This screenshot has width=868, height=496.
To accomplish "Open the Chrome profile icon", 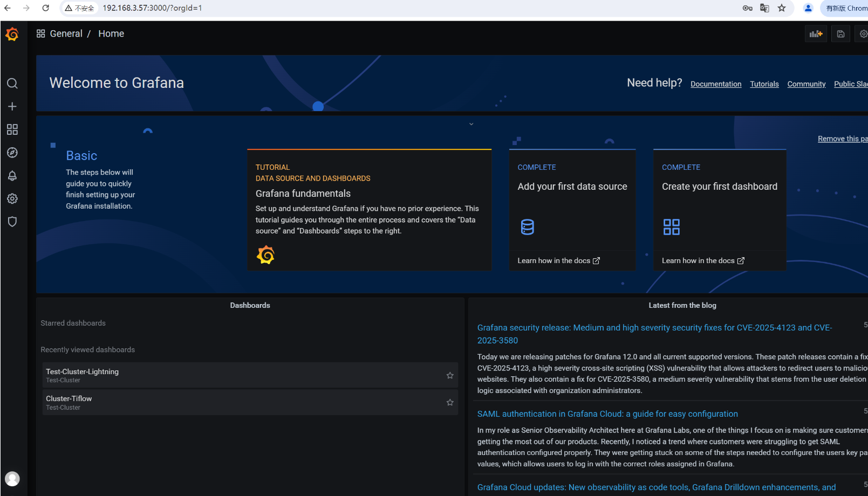I will (808, 8).
